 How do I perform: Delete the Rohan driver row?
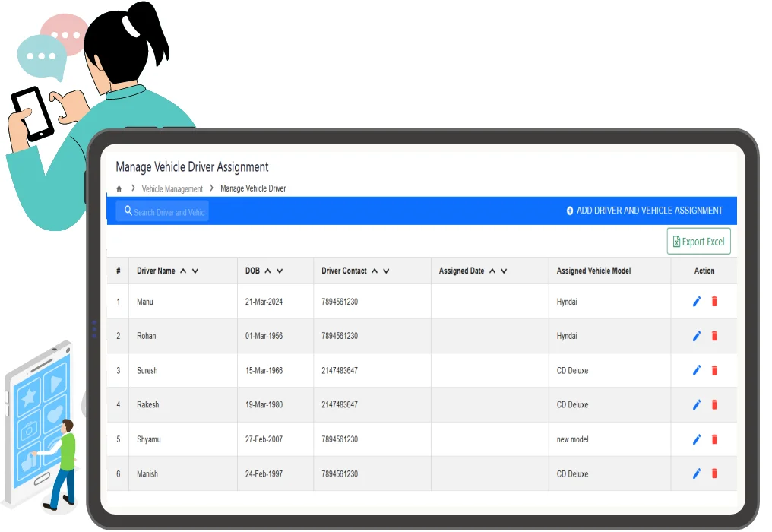714,336
